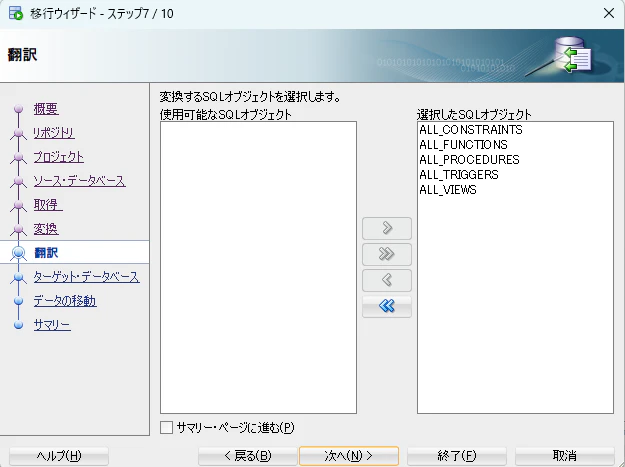
Task: Go to the 取得 step
Action: coord(48,205)
